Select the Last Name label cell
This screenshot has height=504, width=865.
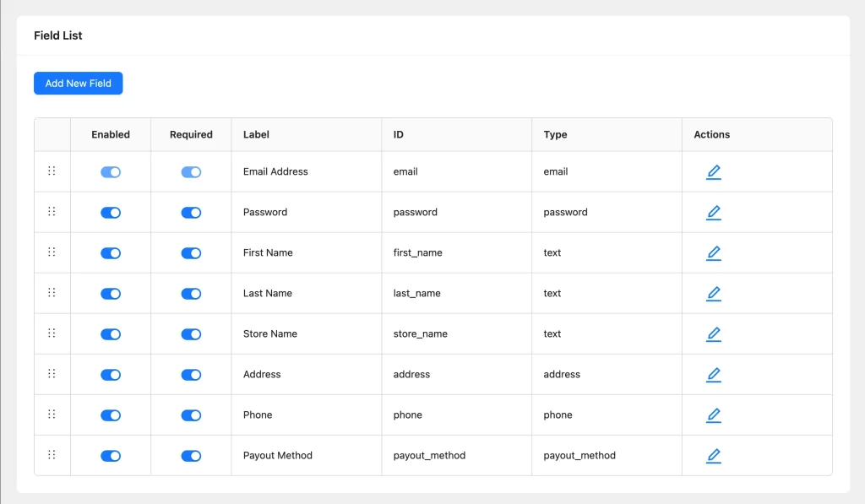[268, 293]
